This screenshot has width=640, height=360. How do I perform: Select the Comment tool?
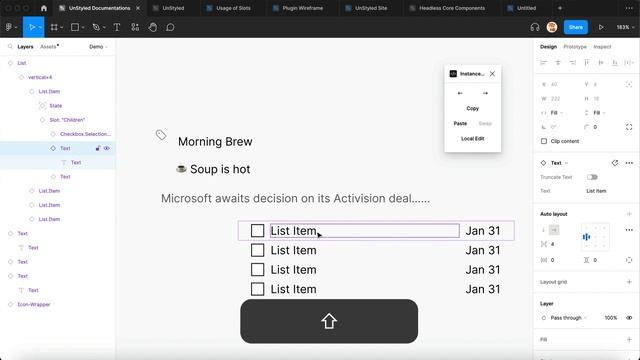tap(170, 27)
